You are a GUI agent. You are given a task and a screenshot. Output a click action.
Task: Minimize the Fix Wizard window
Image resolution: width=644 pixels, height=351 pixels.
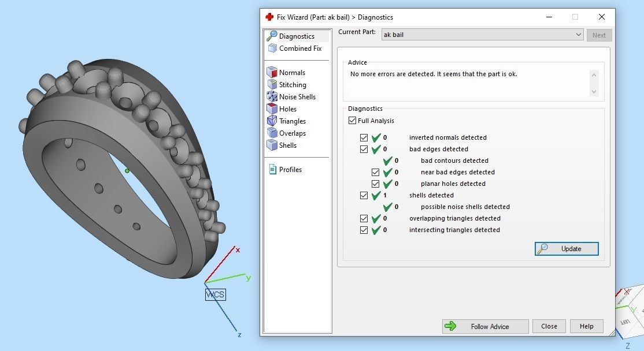[x=550, y=17]
